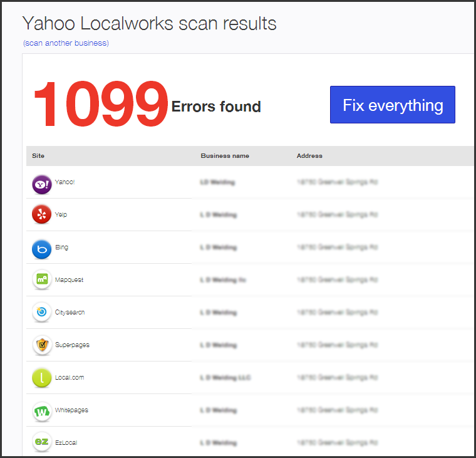Click the Site column header
Viewport: 476px width, 458px height.
point(38,156)
